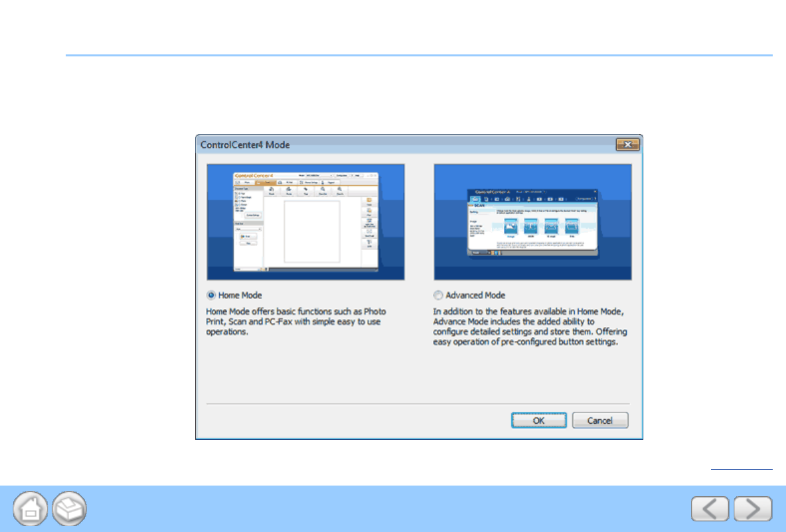
Task: Go to next page arrow
Action: click(753, 509)
